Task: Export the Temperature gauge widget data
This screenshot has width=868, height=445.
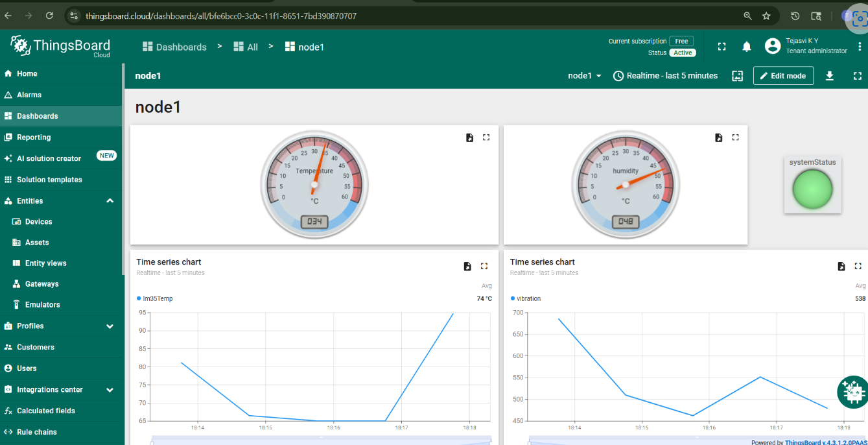Action: point(469,138)
